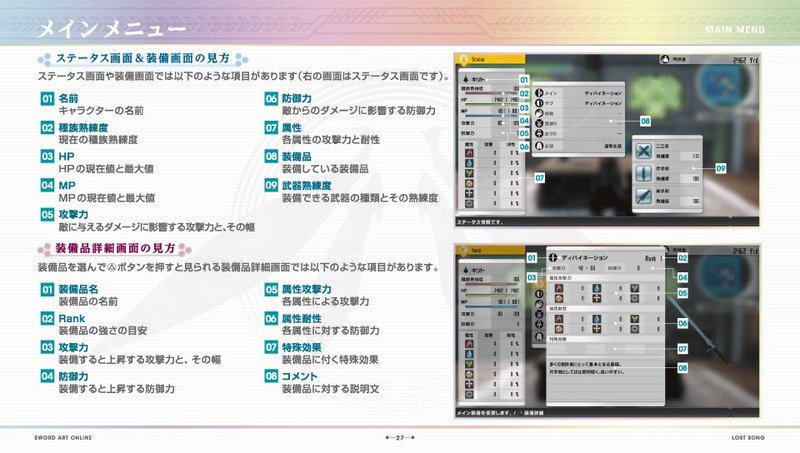Click fire icon under 属性攻撃力 in detail panel
The width and height of the screenshot is (800, 453).
point(559,288)
